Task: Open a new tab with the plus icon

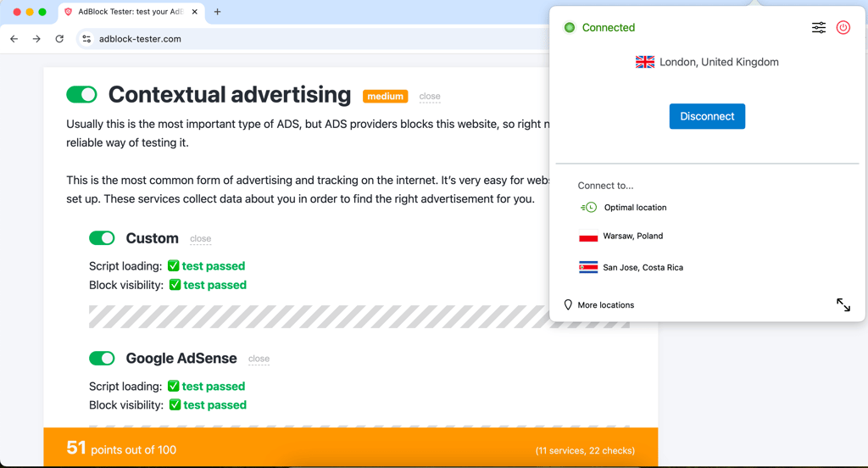Action: 217,12
